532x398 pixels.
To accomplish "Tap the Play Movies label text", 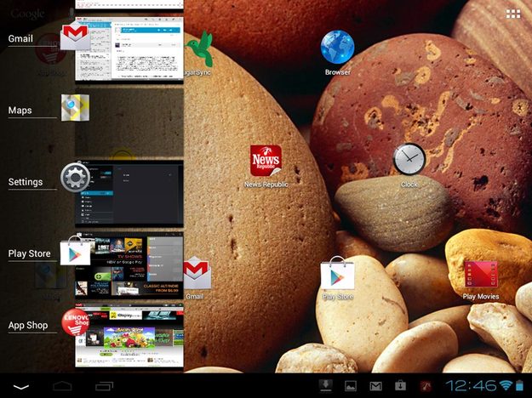I will point(481,297).
